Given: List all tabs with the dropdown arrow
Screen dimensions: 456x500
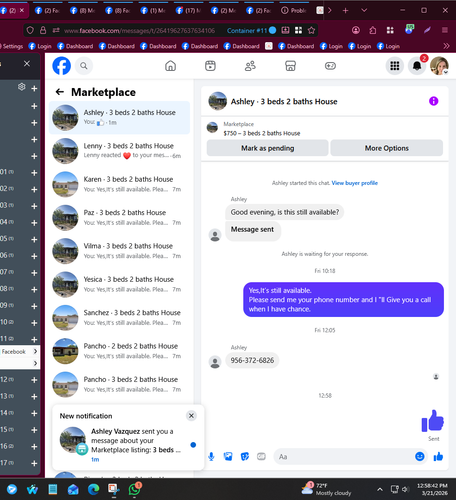Looking at the screenshot, I should 364,11.
